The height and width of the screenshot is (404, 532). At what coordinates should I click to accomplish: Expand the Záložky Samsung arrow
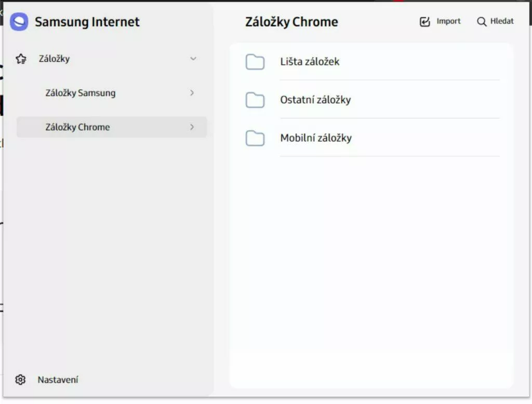point(192,92)
